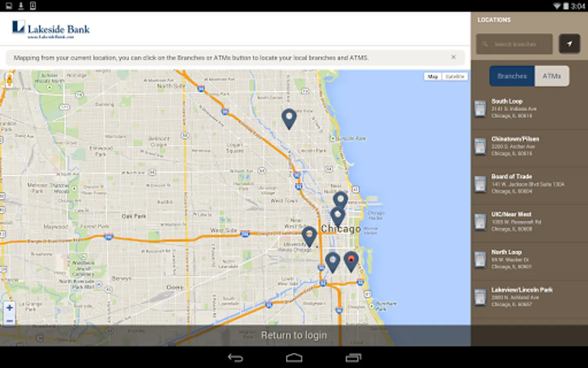The width and height of the screenshot is (588, 368).
Task: Tap the blue pin left of the red-dot pin
Action: 333,263
